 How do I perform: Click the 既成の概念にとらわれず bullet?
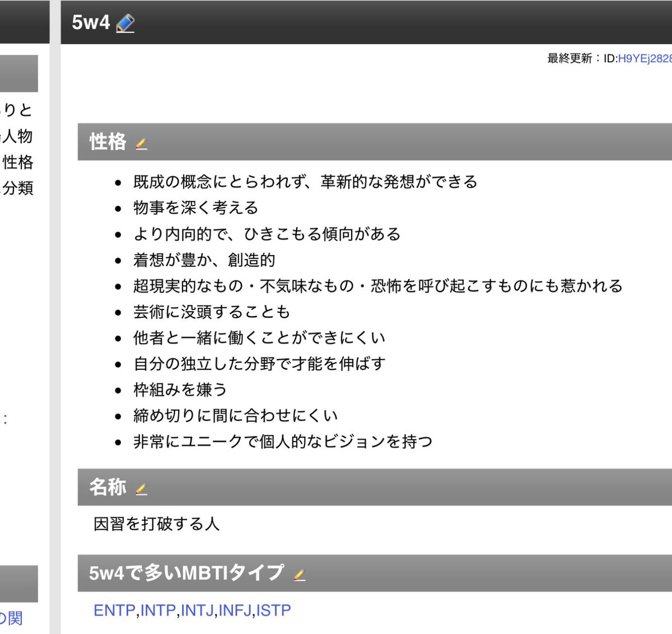pyautogui.click(x=305, y=182)
